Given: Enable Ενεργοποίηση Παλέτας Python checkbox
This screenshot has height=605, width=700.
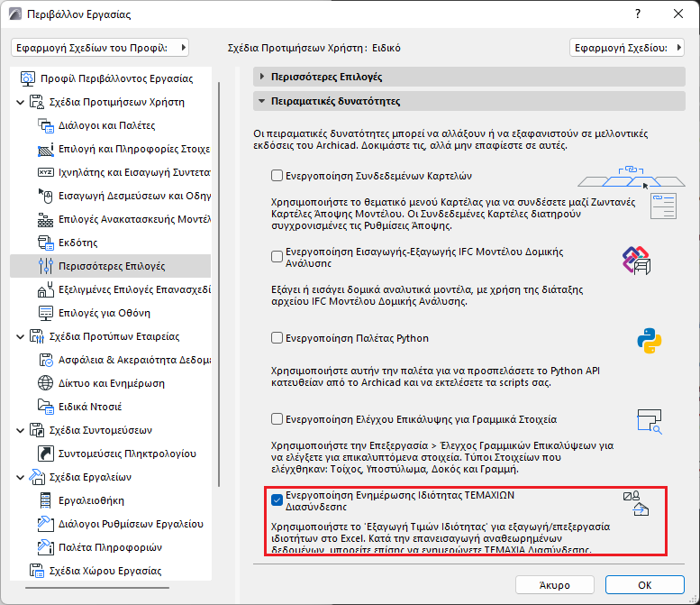Looking at the screenshot, I should pyautogui.click(x=277, y=338).
